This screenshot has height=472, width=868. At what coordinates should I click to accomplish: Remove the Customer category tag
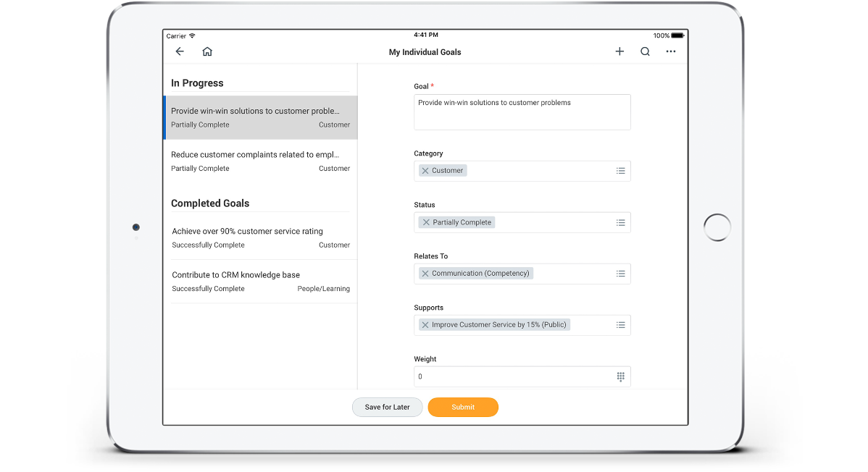click(425, 171)
